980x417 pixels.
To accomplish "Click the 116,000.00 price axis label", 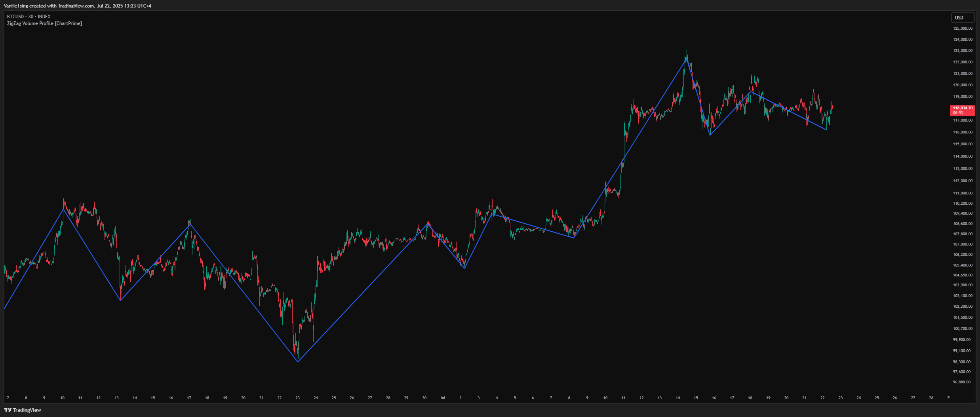I will tap(963, 132).
